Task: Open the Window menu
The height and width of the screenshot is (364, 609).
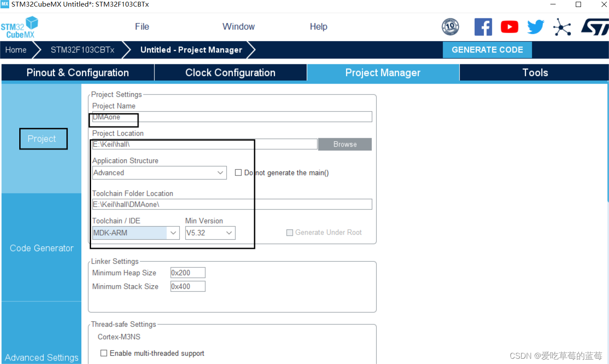Action: pos(238,27)
